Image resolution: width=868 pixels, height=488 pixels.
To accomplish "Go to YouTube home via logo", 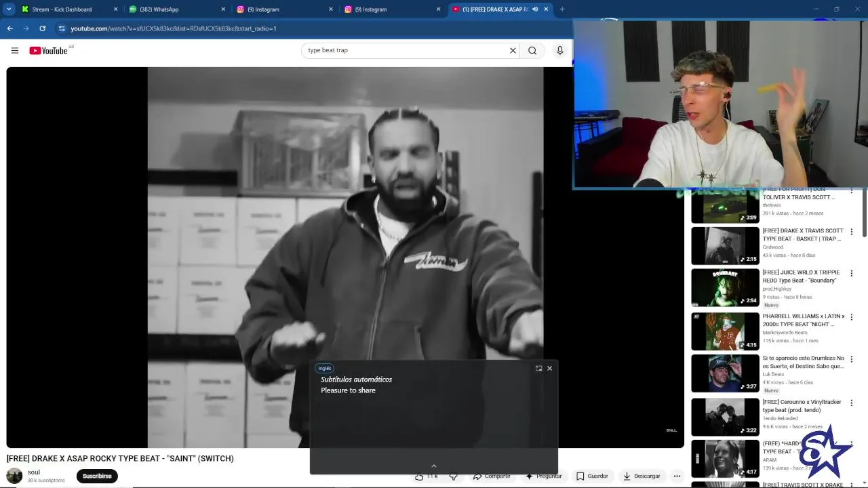I will coord(48,51).
